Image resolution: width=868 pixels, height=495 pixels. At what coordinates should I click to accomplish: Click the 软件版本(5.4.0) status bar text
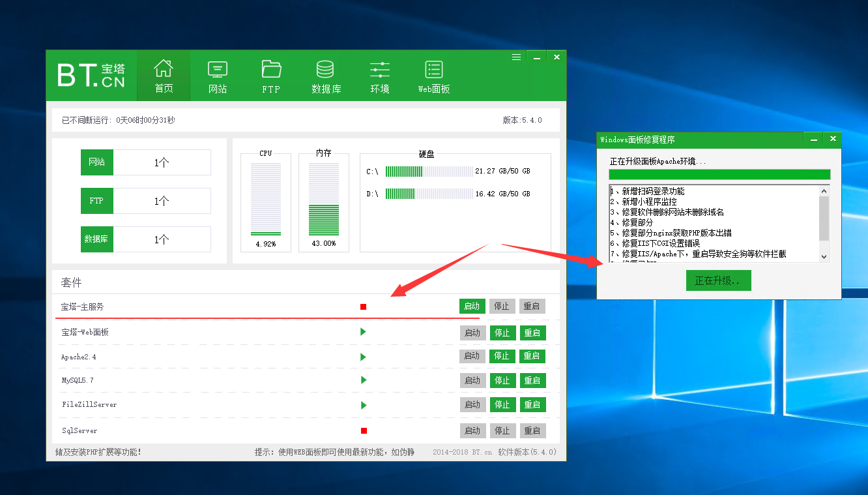(x=527, y=452)
